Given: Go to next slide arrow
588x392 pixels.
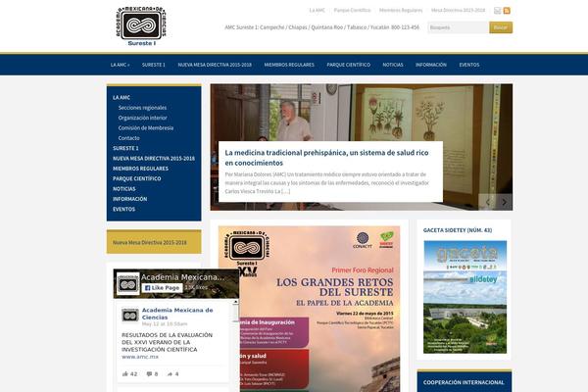Looking at the screenshot, I should click(505, 202).
